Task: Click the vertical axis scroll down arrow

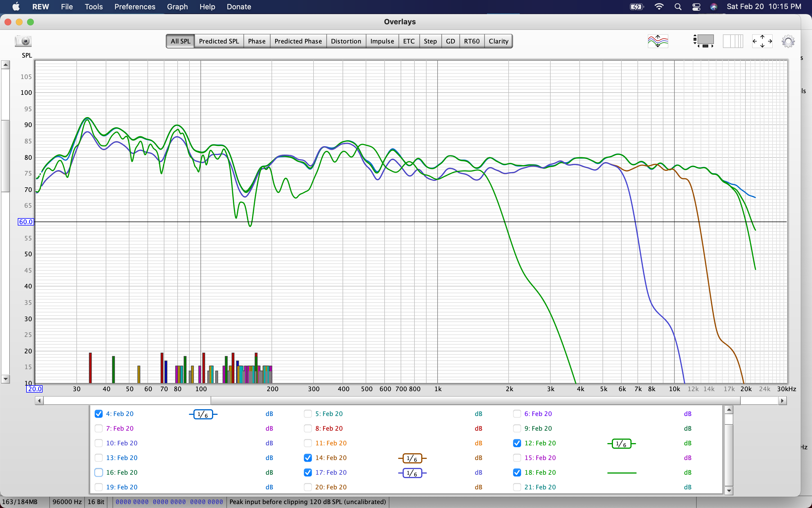Action: 5,379
